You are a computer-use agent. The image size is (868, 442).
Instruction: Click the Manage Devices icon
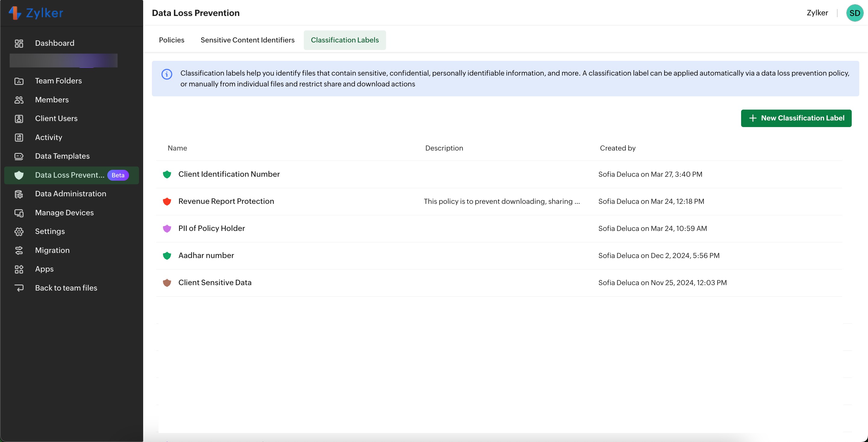click(19, 213)
